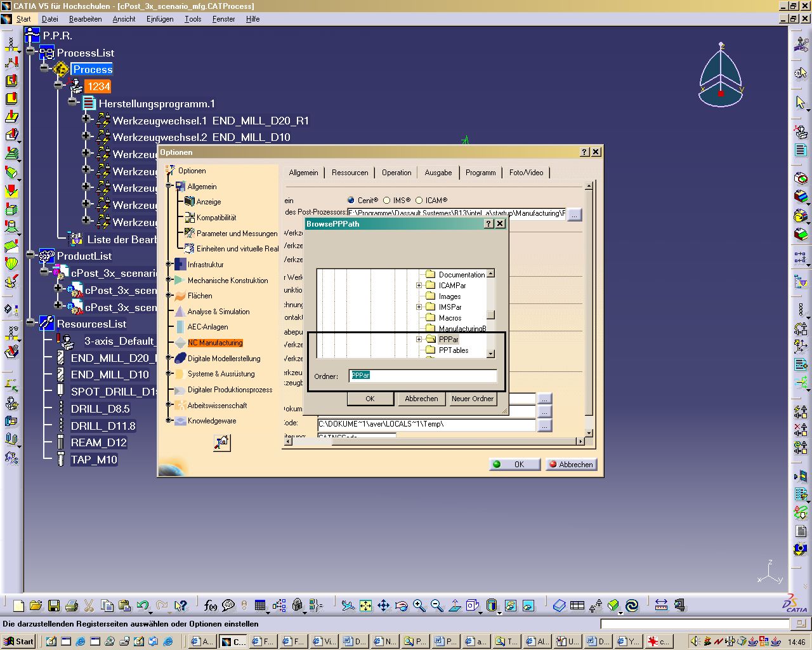Click the Measure Between icon in bottom toolbar

point(661,606)
